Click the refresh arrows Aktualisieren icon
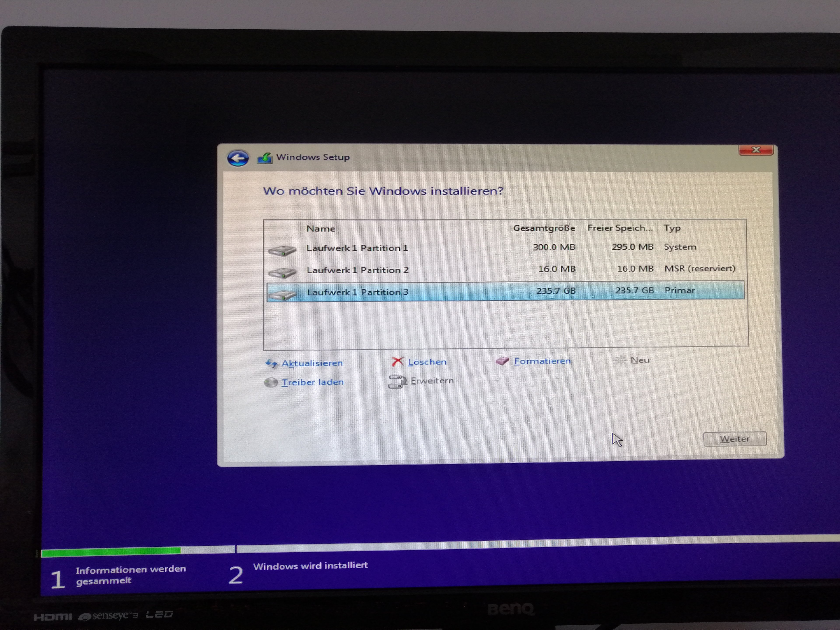The image size is (840, 630). point(271,363)
